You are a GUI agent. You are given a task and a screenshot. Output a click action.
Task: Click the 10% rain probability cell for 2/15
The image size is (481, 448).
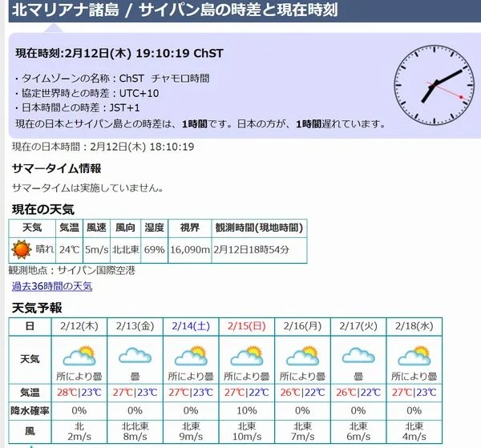pos(247,410)
